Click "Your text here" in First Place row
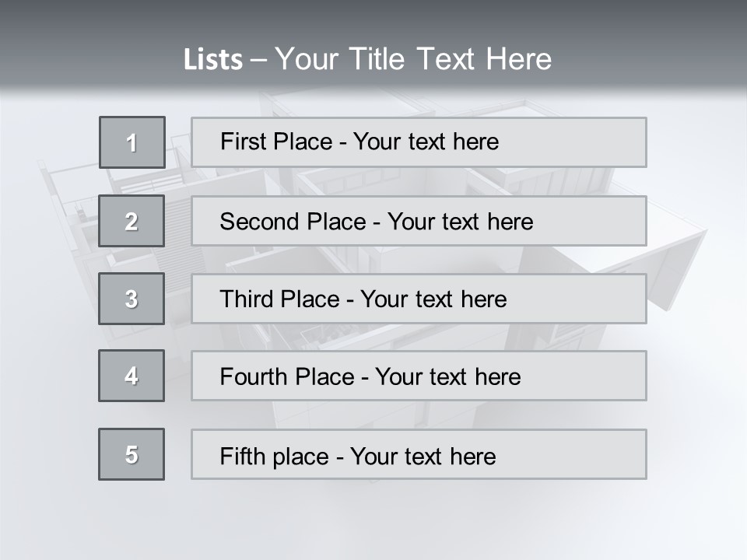 point(426,142)
